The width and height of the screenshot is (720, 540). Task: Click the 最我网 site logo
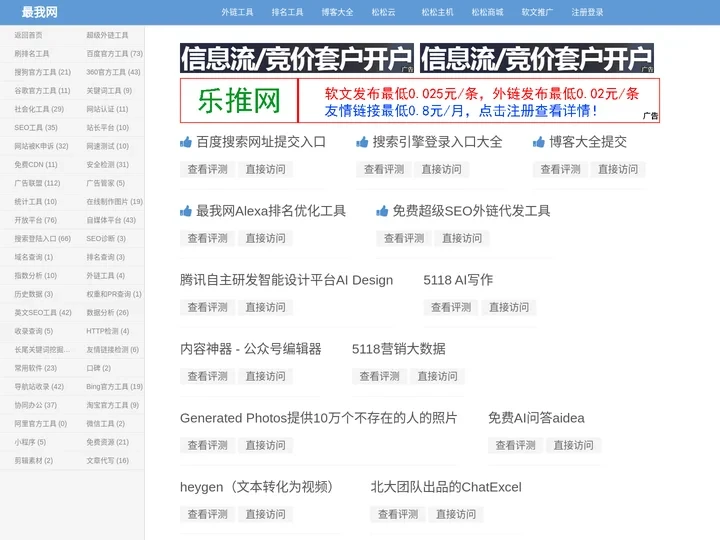[x=39, y=12]
